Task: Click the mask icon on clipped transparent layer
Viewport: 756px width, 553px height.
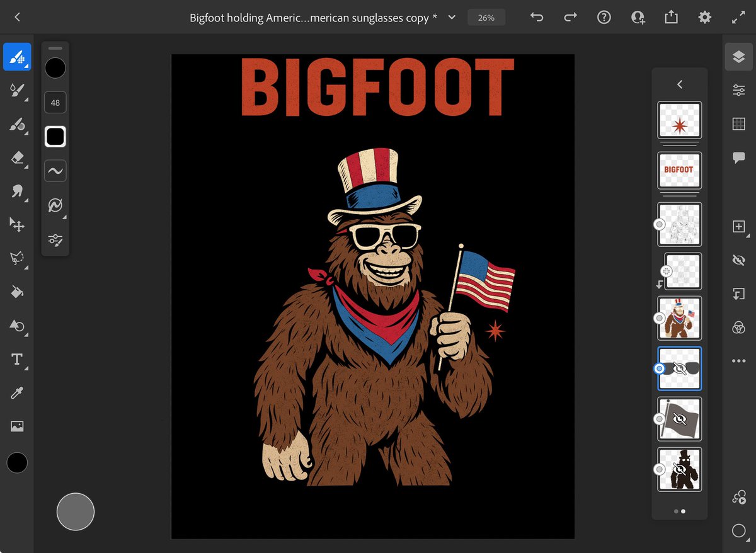Action: click(x=667, y=271)
